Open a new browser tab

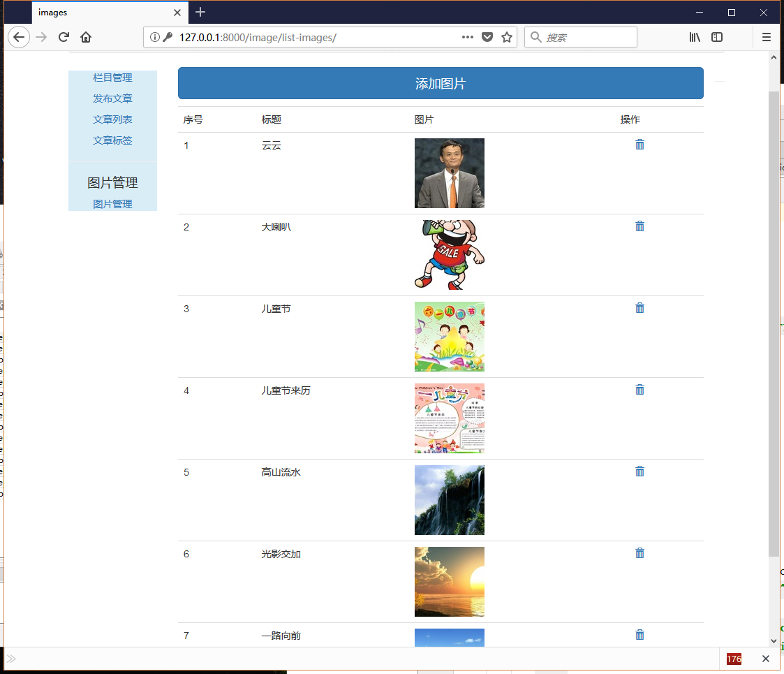pyautogui.click(x=200, y=12)
